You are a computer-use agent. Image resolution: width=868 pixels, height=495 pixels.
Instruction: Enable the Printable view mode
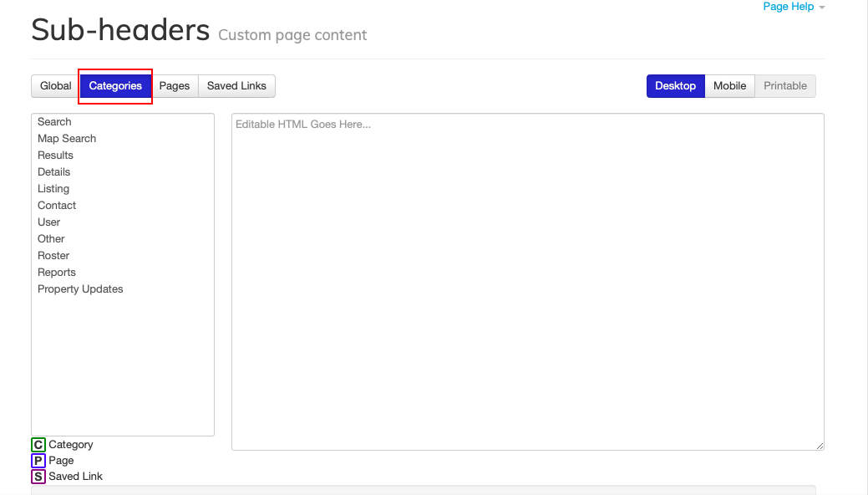784,85
